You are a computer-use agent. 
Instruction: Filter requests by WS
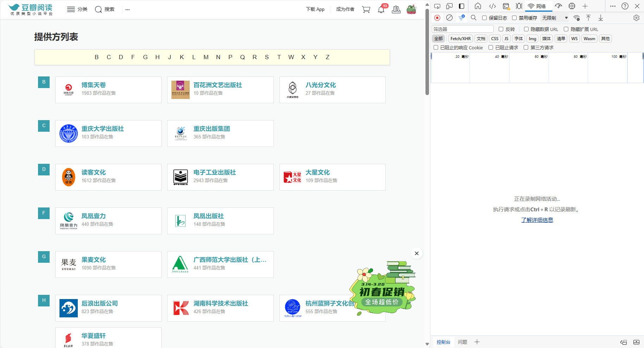point(574,39)
